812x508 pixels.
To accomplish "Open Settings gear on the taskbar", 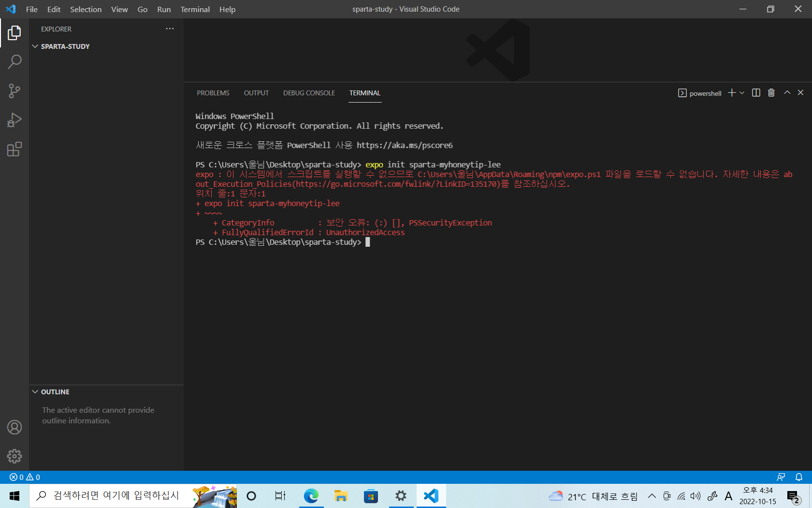I will (x=401, y=496).
